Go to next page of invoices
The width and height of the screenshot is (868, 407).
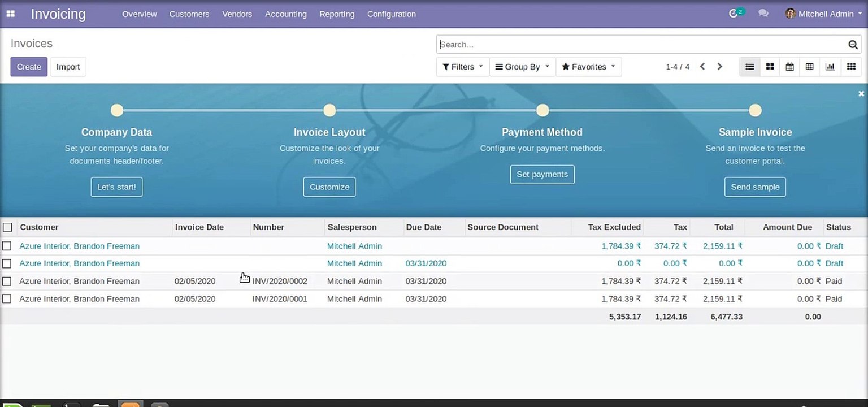(x=719, y=67)
